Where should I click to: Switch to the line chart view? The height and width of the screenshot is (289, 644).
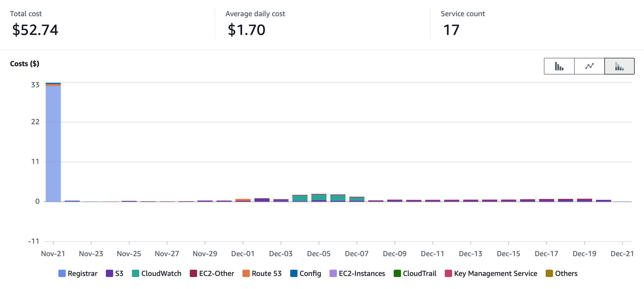(589, 66)
